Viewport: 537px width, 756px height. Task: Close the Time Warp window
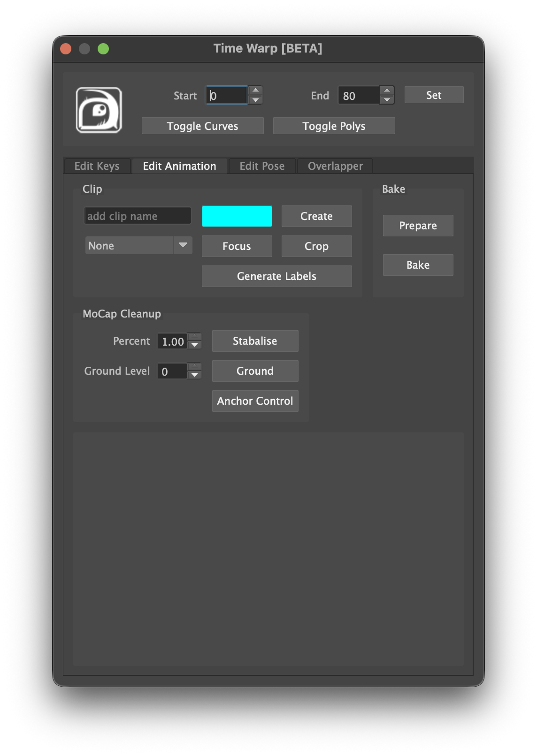pyautogui.click(x=66, y=49)
